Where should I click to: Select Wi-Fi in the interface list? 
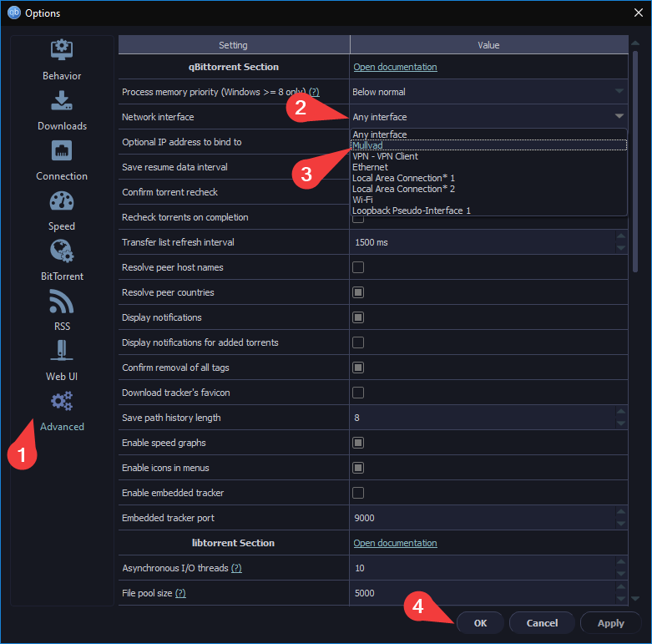(x=362, y=200)
